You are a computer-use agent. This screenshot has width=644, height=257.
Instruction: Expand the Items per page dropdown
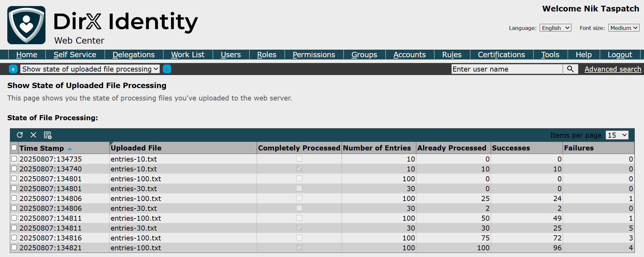pos(617,135)
